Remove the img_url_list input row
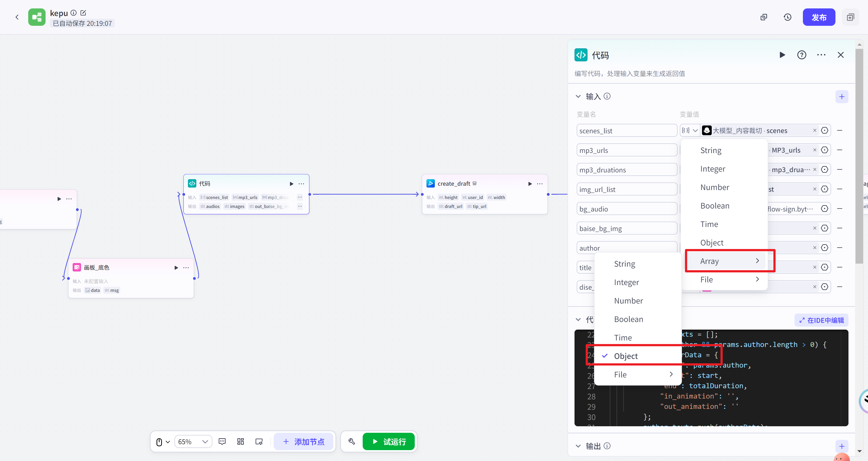The image size is (868, 461). pos(840,189)
